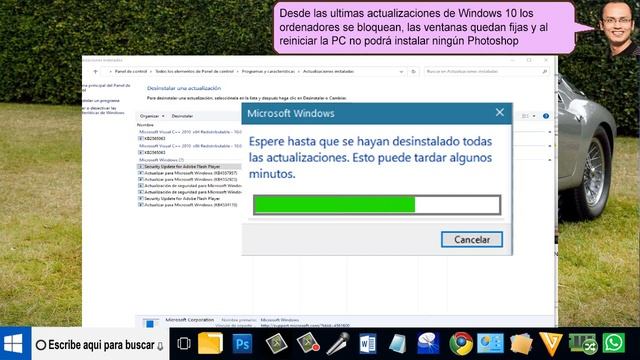Open the stacked folders taskbar icon
The height and width of the screenshot is (360, 640).
click(521, 344)
